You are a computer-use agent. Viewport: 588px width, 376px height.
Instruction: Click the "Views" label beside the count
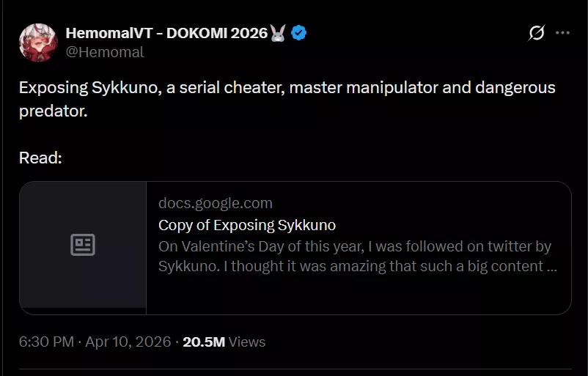[247, 342]
